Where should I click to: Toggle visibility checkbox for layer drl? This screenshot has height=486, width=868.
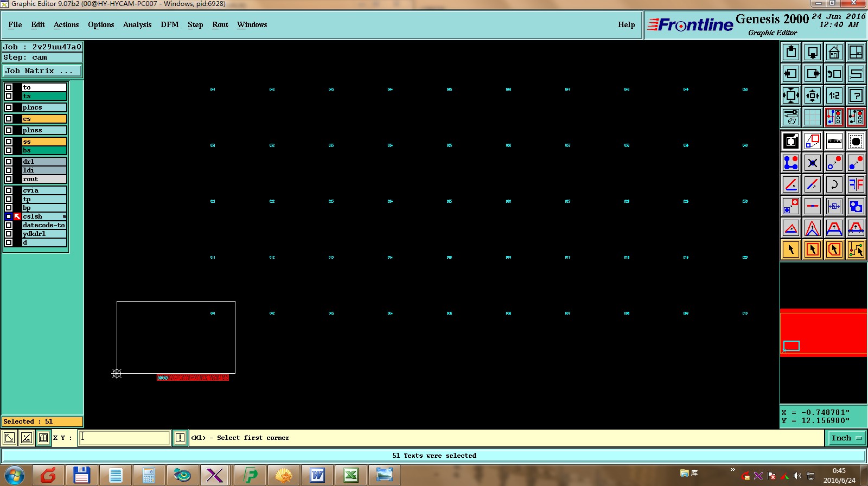click(x=9, y=162)
